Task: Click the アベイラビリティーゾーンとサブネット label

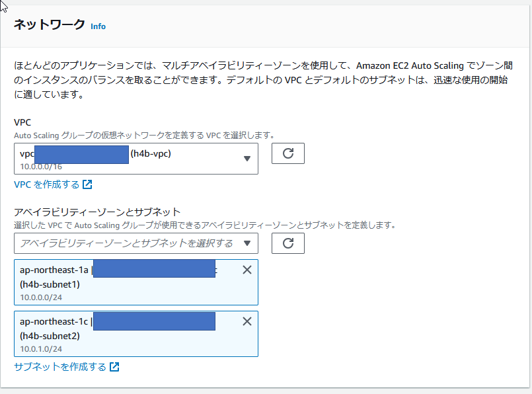Action: tap(97, 212)
